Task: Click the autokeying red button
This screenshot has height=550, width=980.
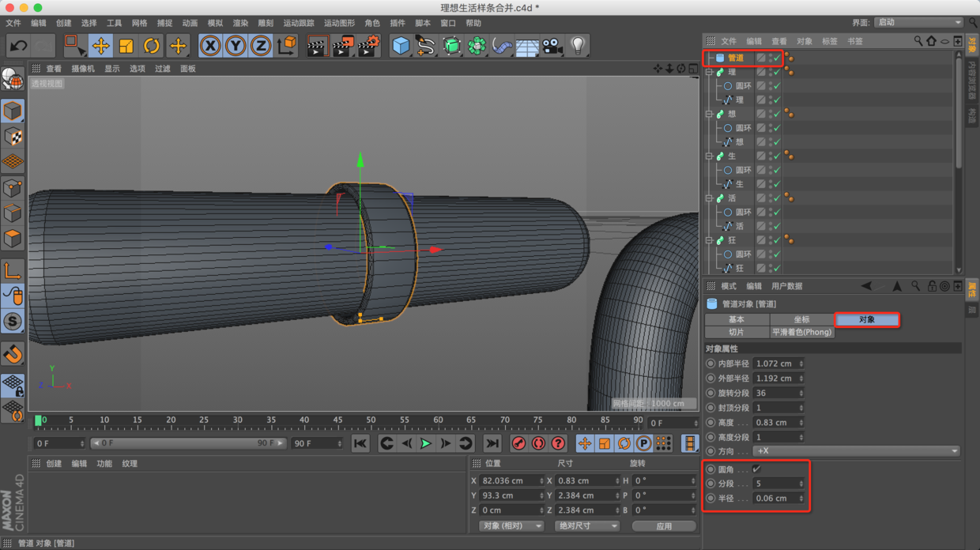Action: pyautogui.click(x=538, y=443)
